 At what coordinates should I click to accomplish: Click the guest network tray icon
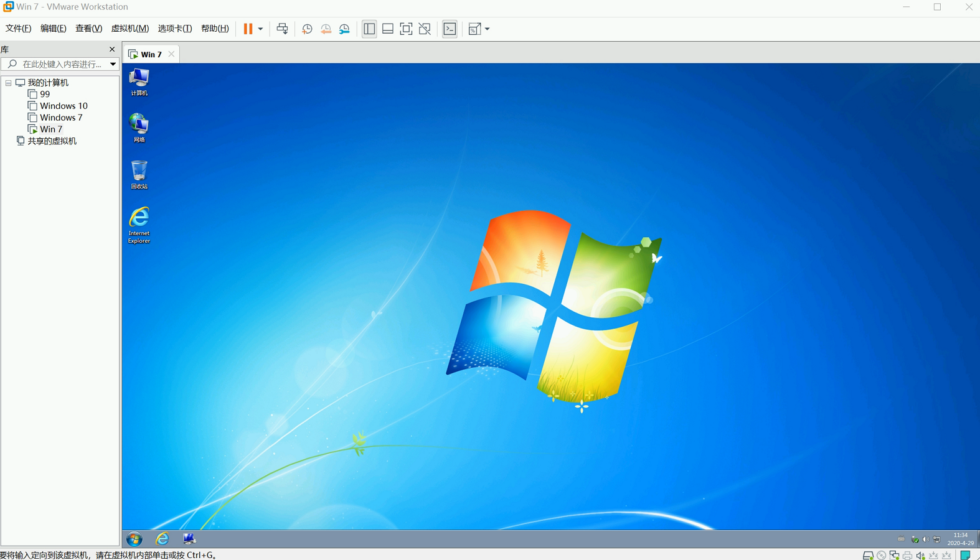pyautogui.click(x=936, y=539)
